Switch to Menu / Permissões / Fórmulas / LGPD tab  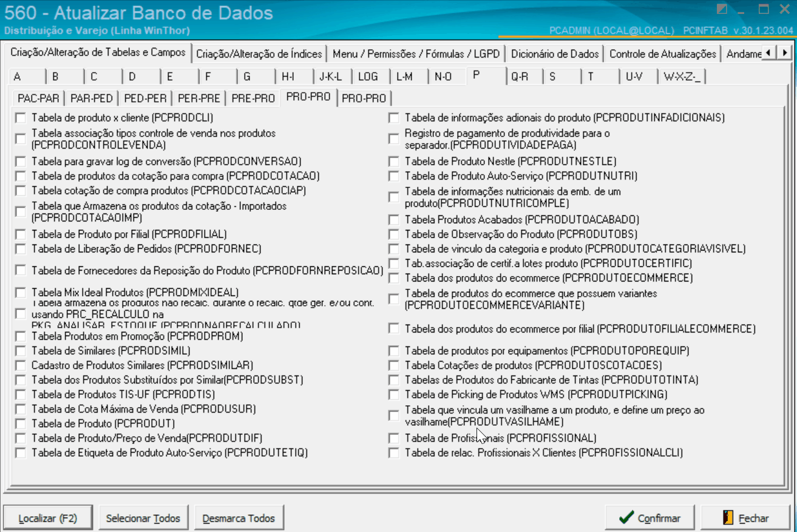tap(416, 54)
